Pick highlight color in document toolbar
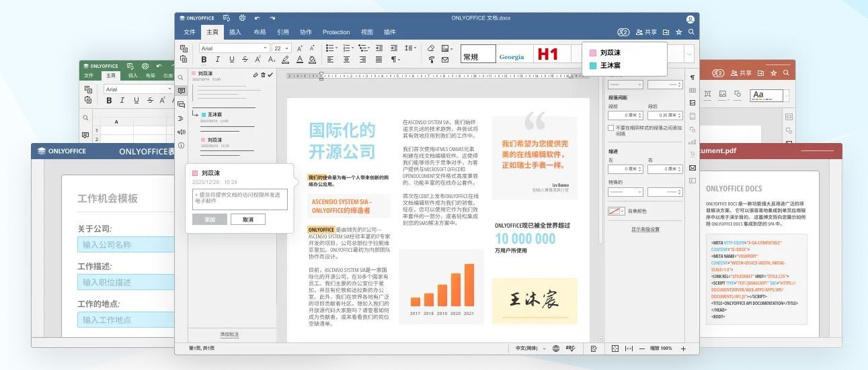This screenshot has height=370, width=868. pos(285,60)
